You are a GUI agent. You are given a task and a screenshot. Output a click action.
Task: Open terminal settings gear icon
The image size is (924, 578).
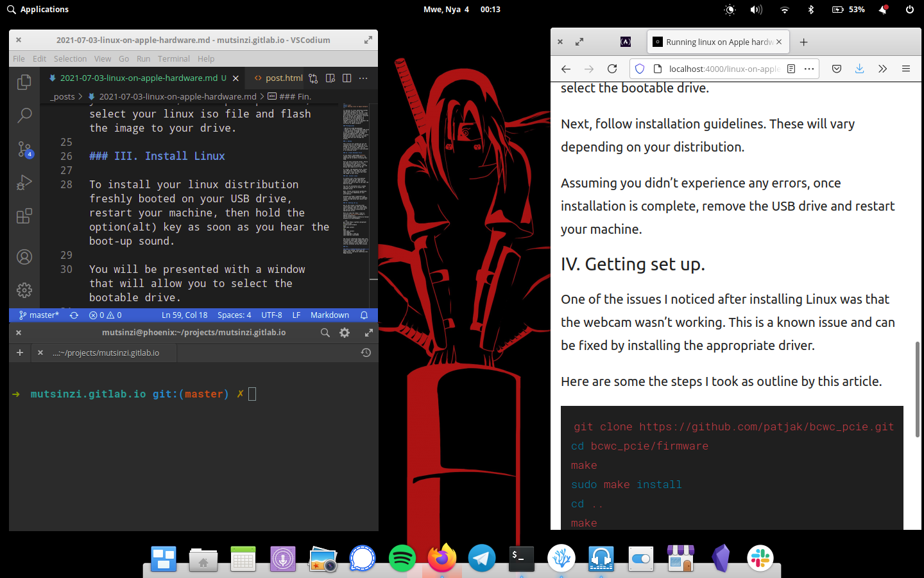tap(345, 333)
